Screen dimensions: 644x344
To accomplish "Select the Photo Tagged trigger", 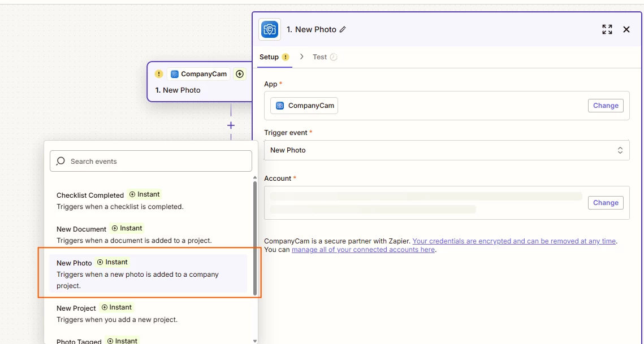I will 148,340.
